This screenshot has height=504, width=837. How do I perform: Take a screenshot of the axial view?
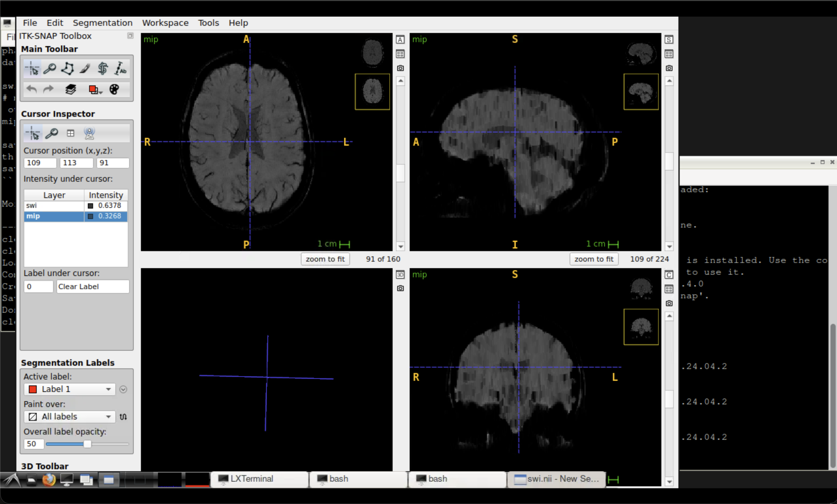tap(400, 68)
